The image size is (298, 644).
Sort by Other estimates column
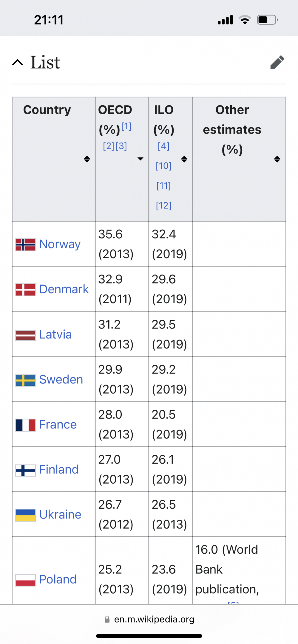277,159
